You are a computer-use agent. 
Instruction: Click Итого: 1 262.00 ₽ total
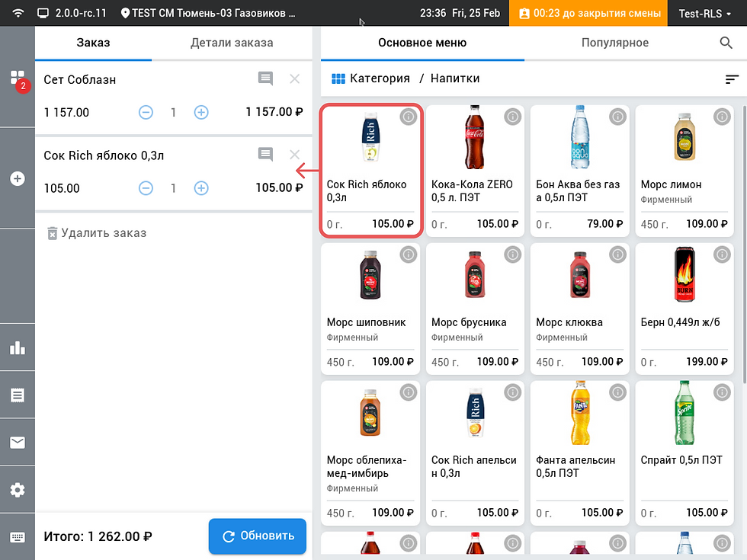(98, 536)
